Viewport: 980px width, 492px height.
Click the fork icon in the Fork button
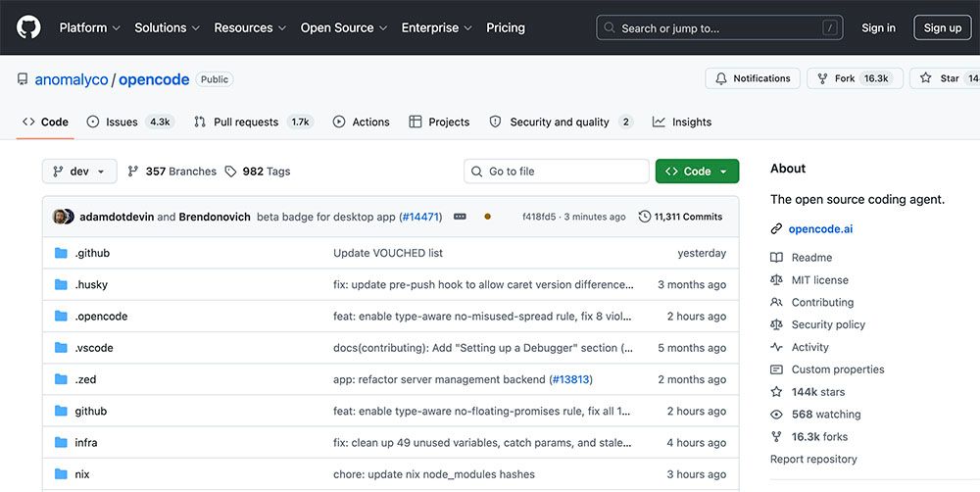coord(822,78)
